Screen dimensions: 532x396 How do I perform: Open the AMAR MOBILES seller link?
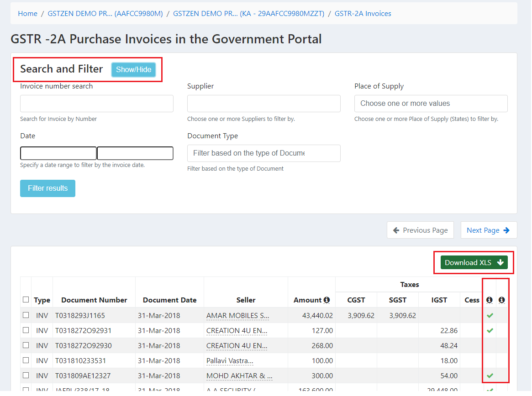(x=237, y=315)
